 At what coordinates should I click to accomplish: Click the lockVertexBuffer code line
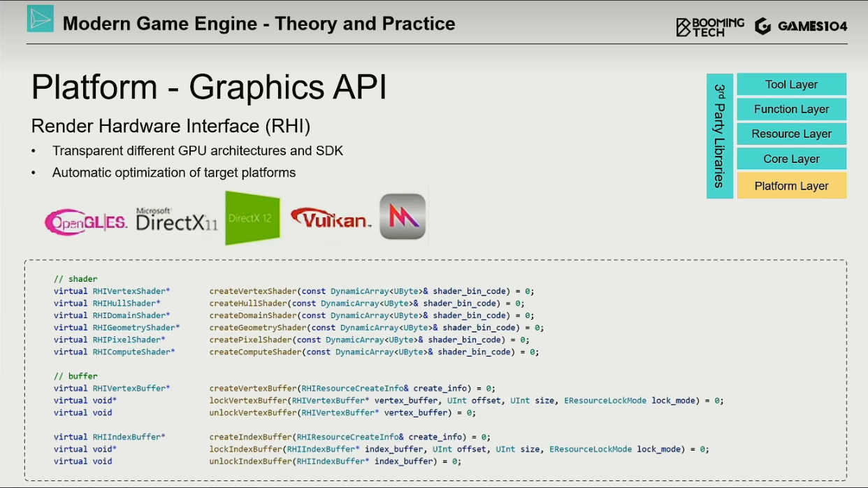[x=389, y=401]
